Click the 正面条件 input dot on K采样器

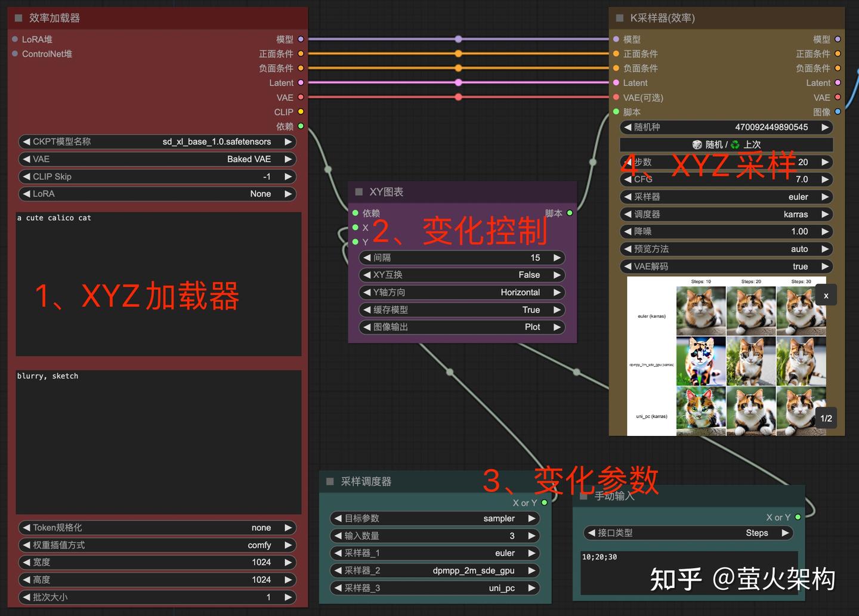click(x=615, y=54)
